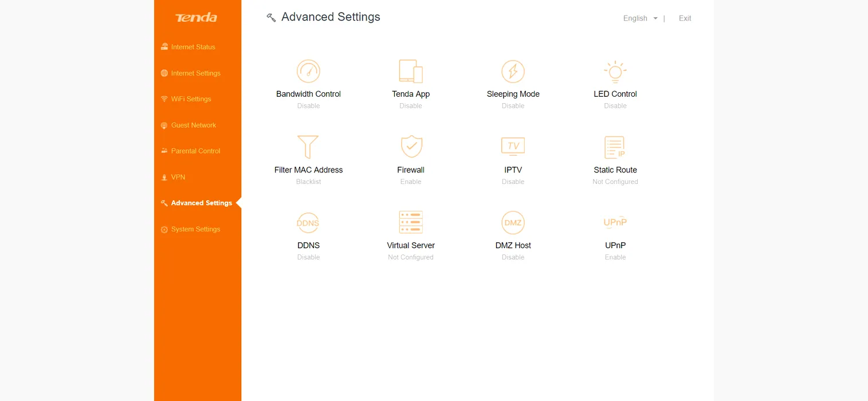
Task: Click the Tenda logo
Action: tap(197, 18)
